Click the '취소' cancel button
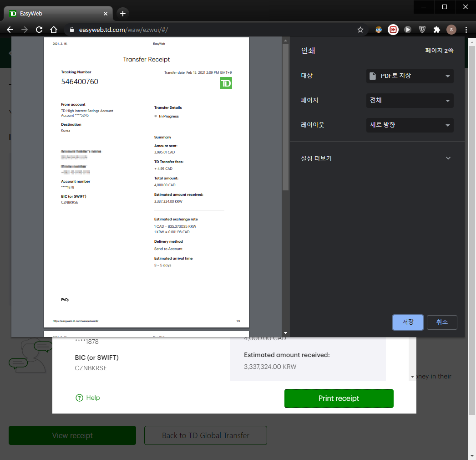 pos(442,322)
